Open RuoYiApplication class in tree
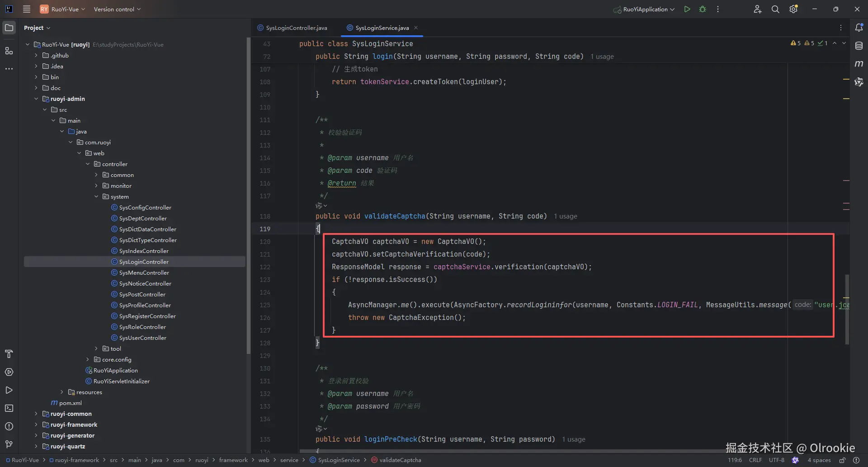This screenshot has width=868, height=467. 115,370
